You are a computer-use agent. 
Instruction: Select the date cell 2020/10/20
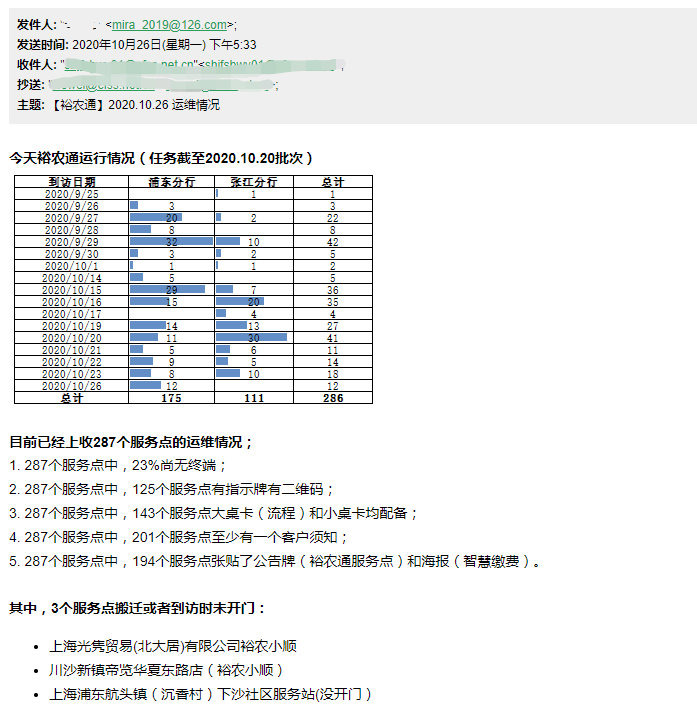point(72,338)
